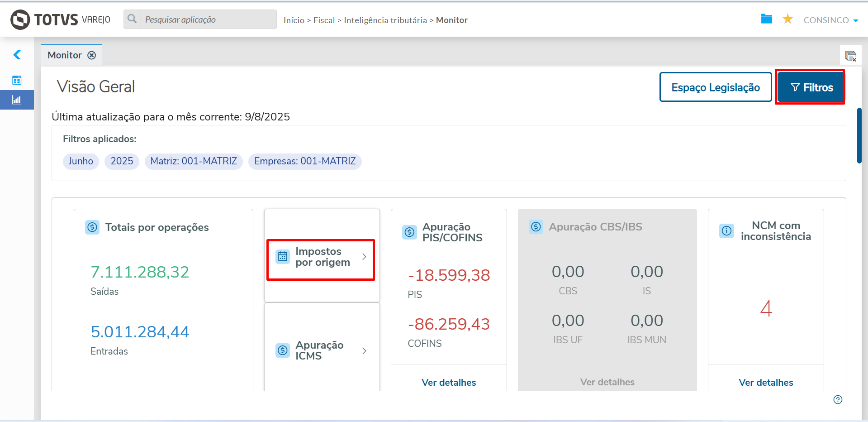
Task: Click Inteligência tributária in breadcrumb
Action: [385, 20]
